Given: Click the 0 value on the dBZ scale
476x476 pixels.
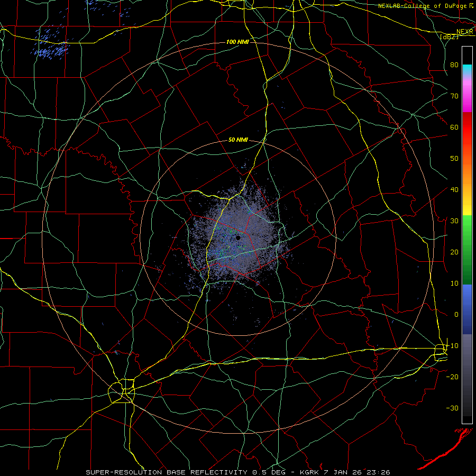Looking at the screenshot, I should [x=456, y=315].
